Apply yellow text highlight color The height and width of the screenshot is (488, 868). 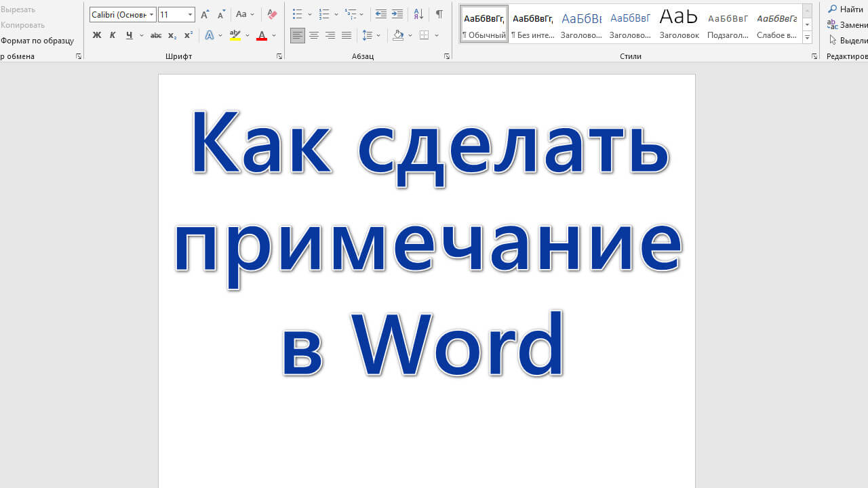(235, 35)
